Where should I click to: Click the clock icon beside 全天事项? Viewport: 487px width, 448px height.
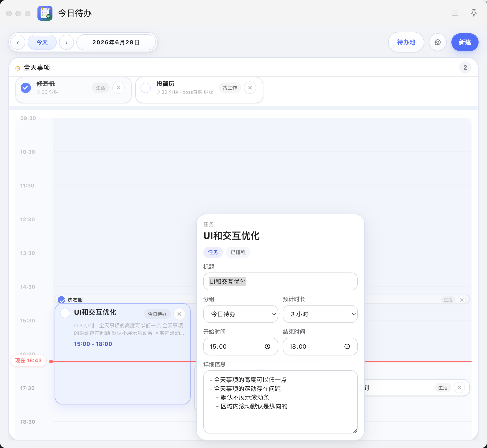(x=18, y=68)
